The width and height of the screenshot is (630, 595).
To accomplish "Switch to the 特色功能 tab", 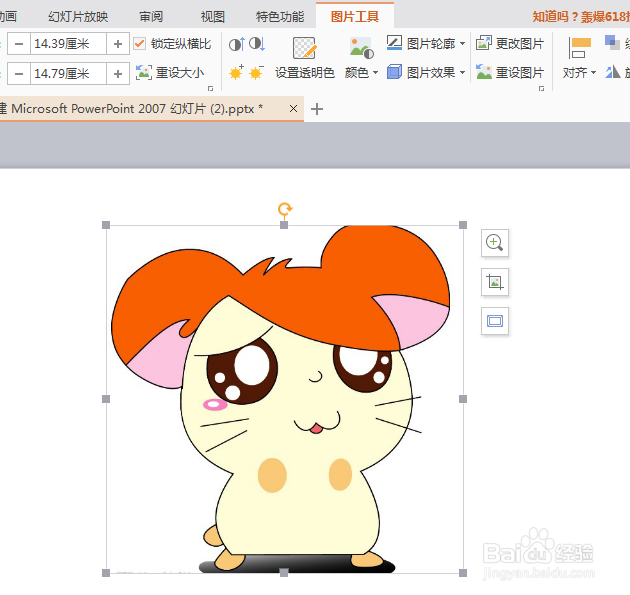I will click(x=280, y=17).
